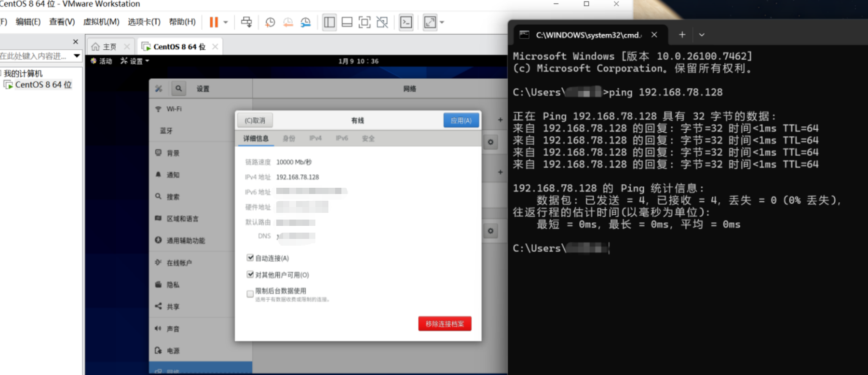The height and width of the screenshot is (375, 868).
Task: Toggle the thumbnail bar view in VMware
Action: pyautogui.click(x=347, y=22)
